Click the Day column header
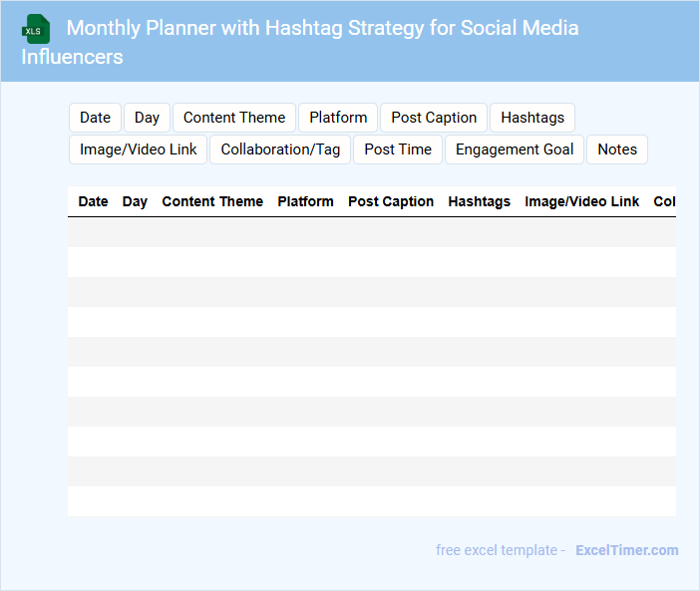This screenshot has height=591, width=700. pos(135,201)
